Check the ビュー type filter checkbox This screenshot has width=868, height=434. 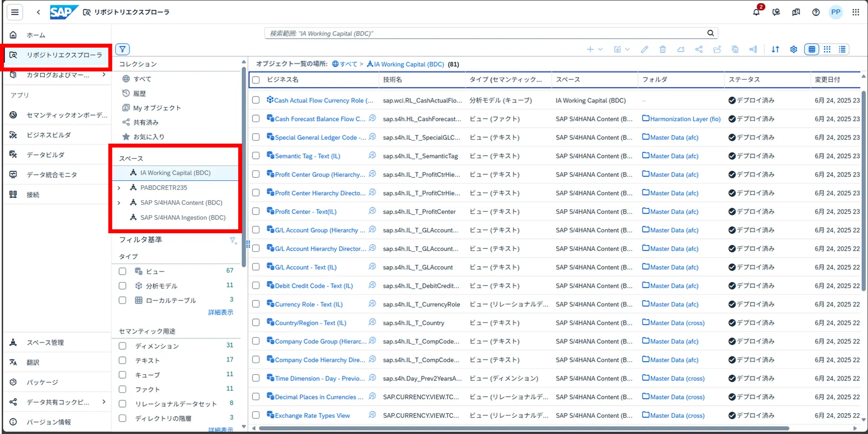click(x=122, y=271)
